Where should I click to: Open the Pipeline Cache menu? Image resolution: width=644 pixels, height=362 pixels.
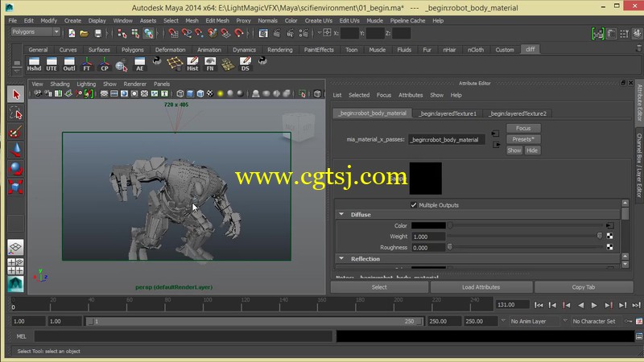[407, 21]
